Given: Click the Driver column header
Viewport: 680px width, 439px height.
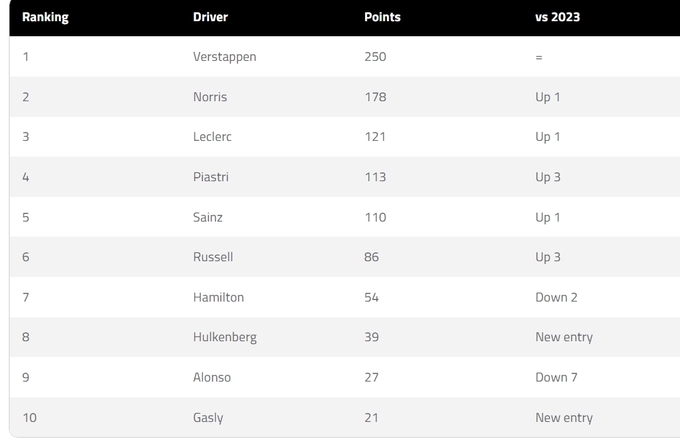Looking at the screenshot, I should coord(212,17).
